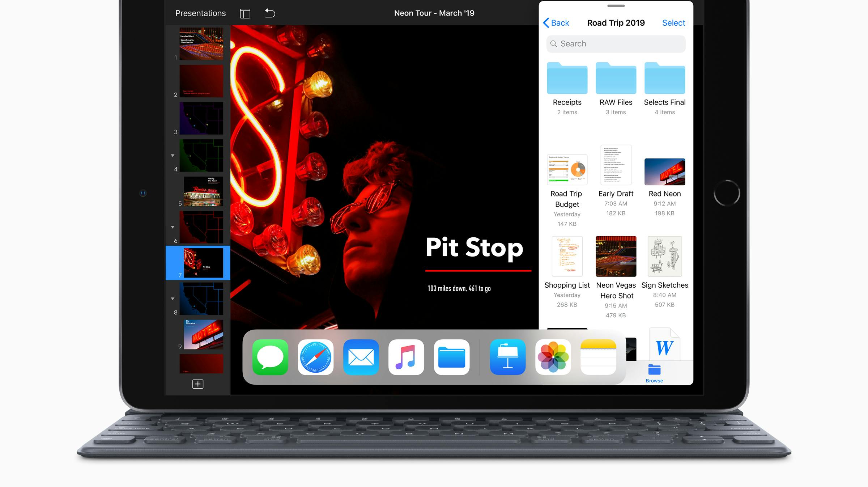Open the Notes app in dock

[598, 357]
